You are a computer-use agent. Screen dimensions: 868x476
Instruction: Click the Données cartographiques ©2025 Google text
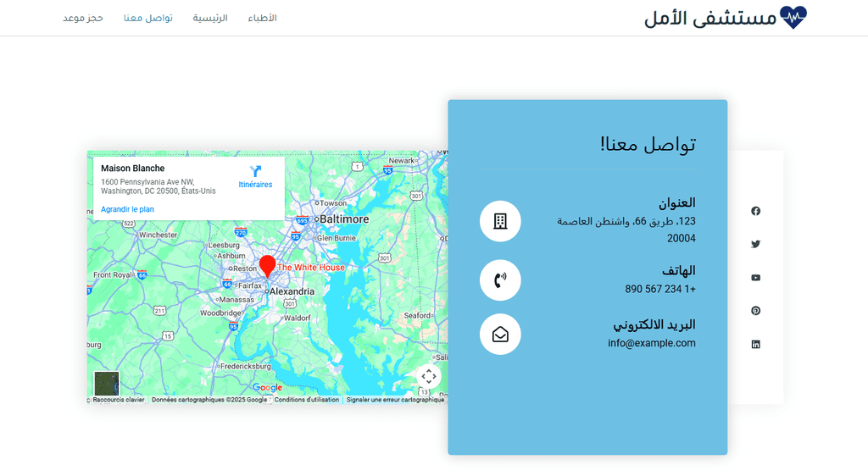[209, 400]
